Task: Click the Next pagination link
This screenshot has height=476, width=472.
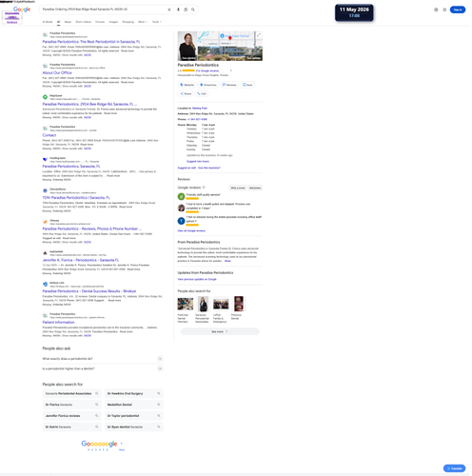Action: tap(122, 449)
